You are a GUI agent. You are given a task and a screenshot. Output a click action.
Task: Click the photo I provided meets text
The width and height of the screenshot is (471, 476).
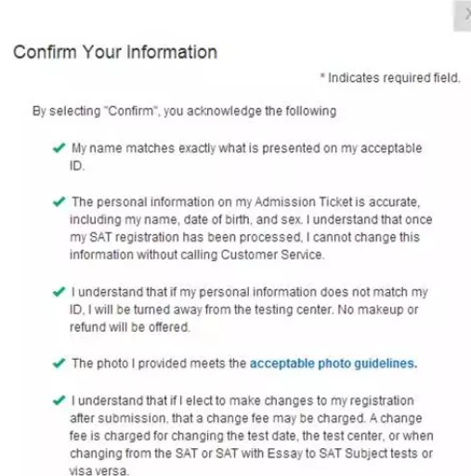pyautogui.click(x=159, y=364)
